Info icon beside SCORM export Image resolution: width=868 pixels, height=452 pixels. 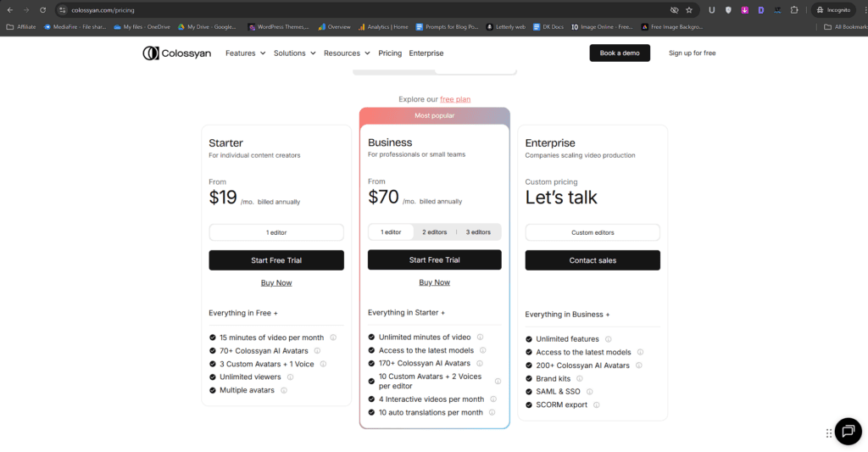click(596, 405)
